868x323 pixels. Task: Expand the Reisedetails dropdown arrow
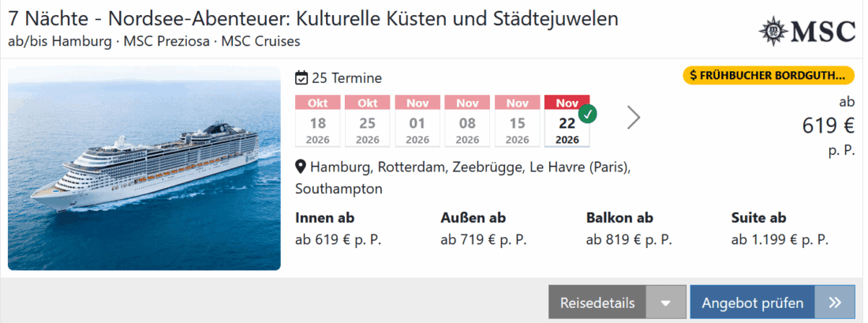tap(665, 302)
